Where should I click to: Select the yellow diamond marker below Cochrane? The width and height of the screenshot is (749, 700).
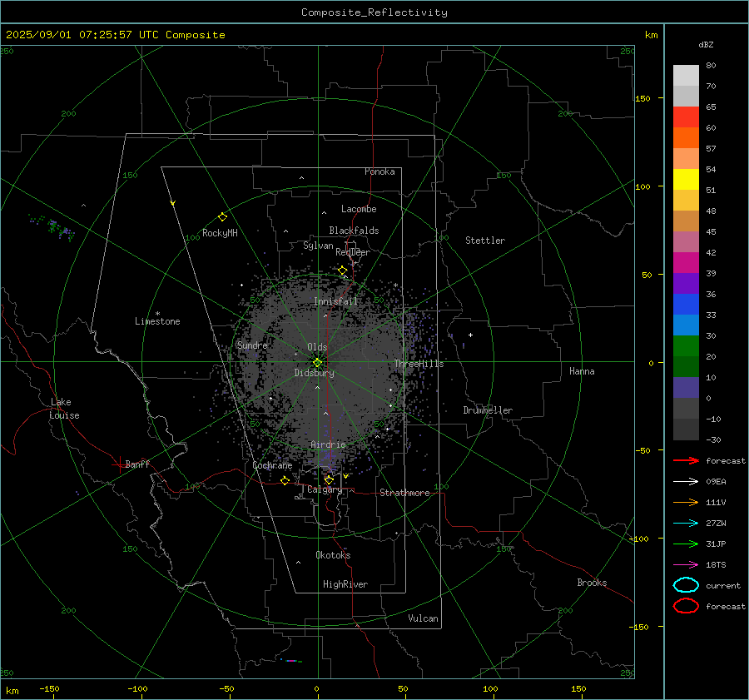[x=285, y=480]
